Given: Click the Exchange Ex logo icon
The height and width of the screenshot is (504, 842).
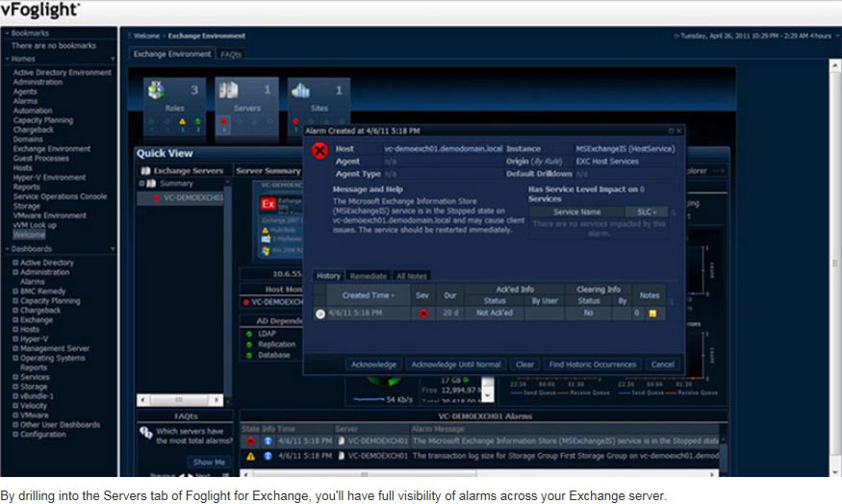Looking at the screenshot, I should [x=268, y=204].
